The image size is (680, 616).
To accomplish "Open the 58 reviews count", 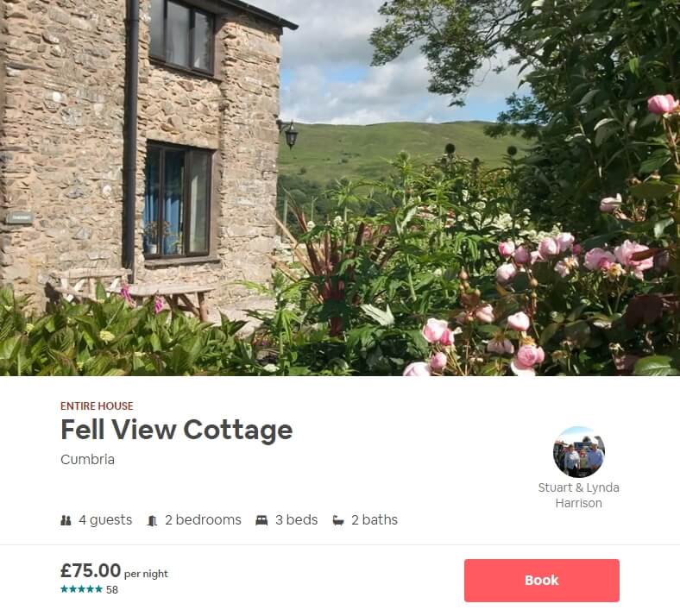I will click(x=112, y=589).
